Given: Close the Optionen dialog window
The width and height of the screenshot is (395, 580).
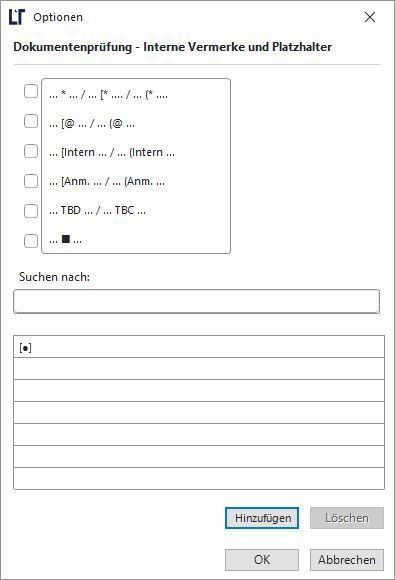Looking at the screenshot, I should tap(370, 17).
